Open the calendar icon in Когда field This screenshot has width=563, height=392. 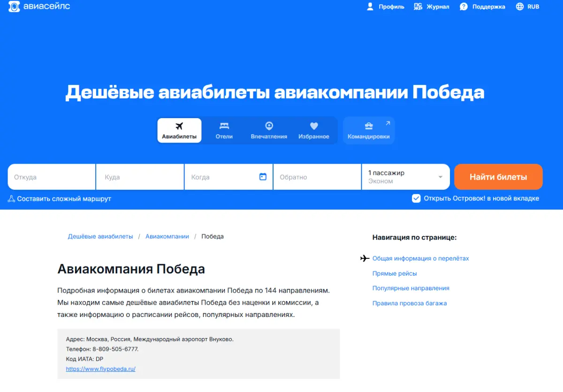point(263,177)
